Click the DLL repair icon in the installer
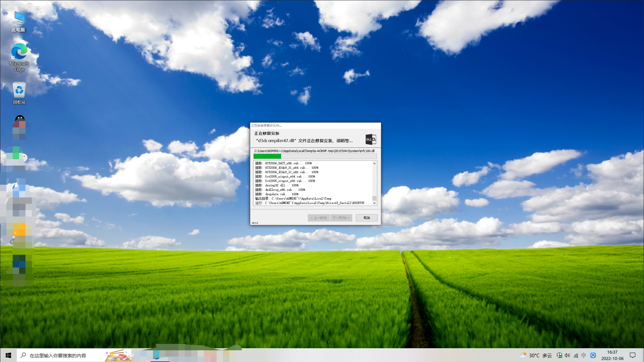Image resolution: width=644 pixels, height=362 pixels. point(371,139)
